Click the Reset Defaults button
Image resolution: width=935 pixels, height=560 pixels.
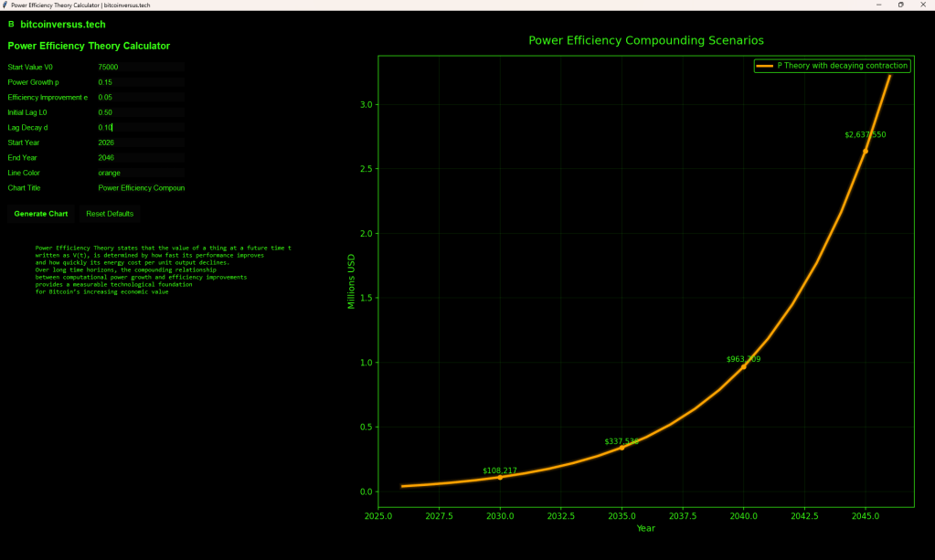point(110,214)
